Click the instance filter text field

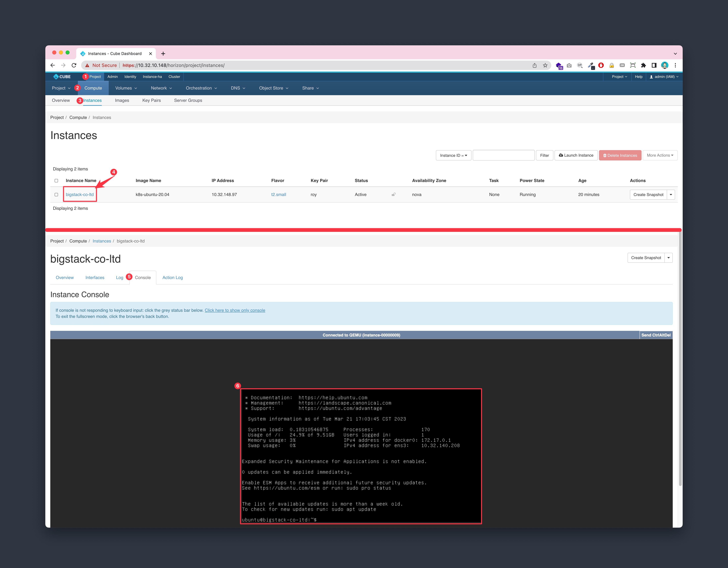pyautogui.click(x=503, y=155)
